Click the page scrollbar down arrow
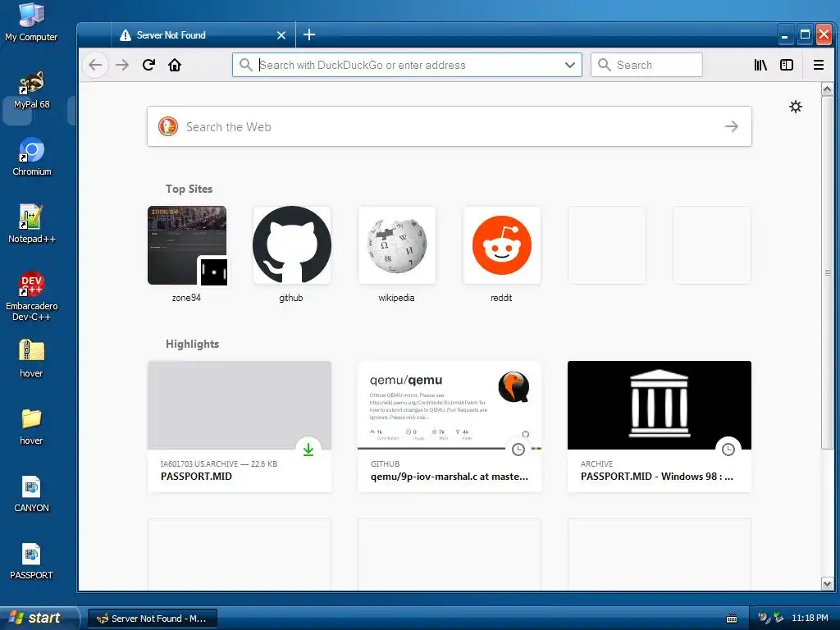Viewport: 840px width, 630px height. coord(827,583)
